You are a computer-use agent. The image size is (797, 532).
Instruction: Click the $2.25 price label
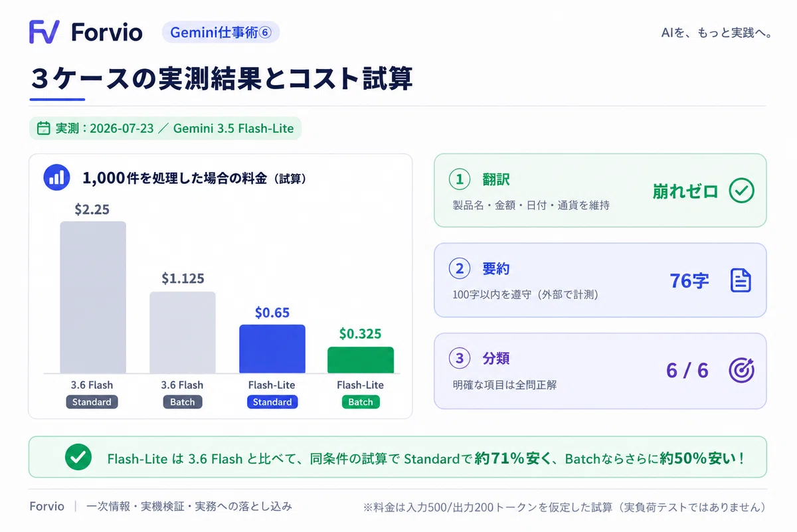(x=92, y=209)
